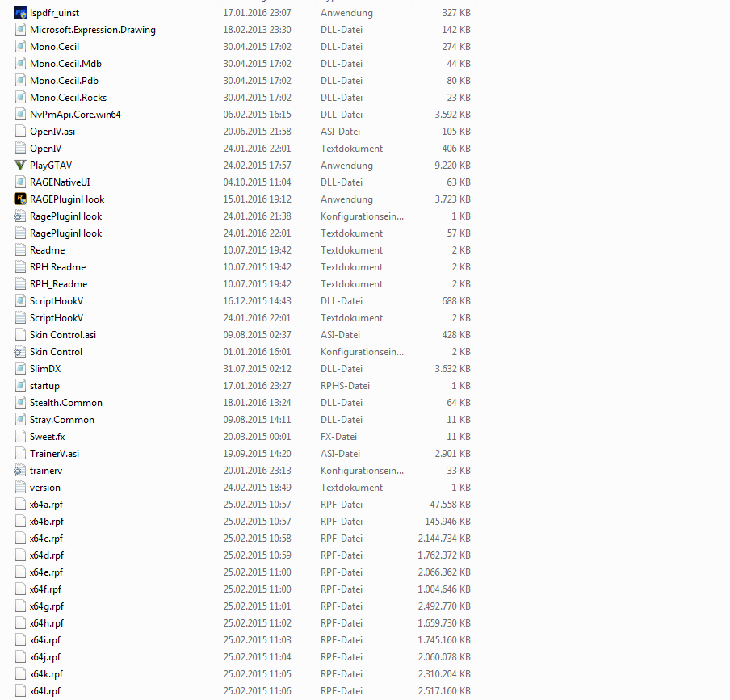730x700 pixels.
Task: Click the date 18.02.2013 23:30
Action: [257, 30]
